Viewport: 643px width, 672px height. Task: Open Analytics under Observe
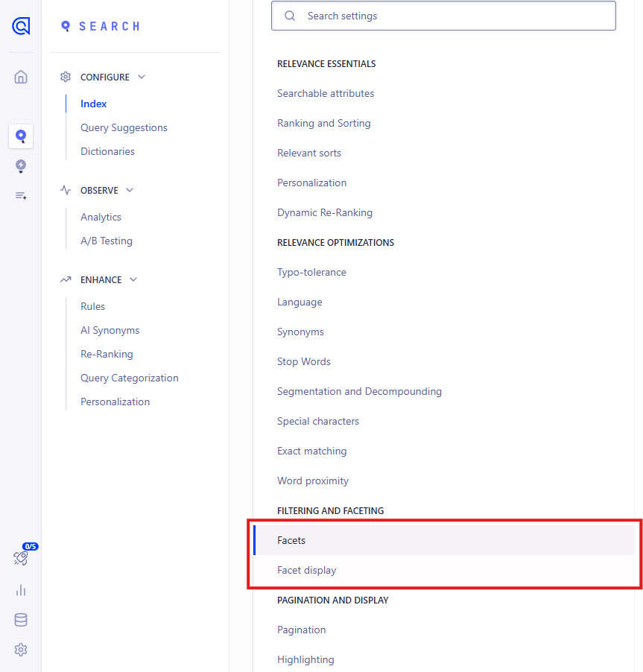pyautogui.click(x=101, y=218)
